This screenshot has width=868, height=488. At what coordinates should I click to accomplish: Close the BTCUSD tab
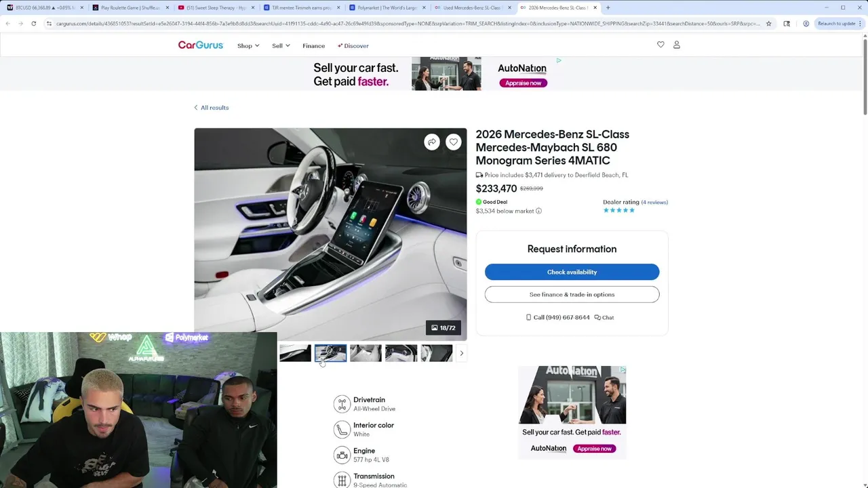(81, 7)
